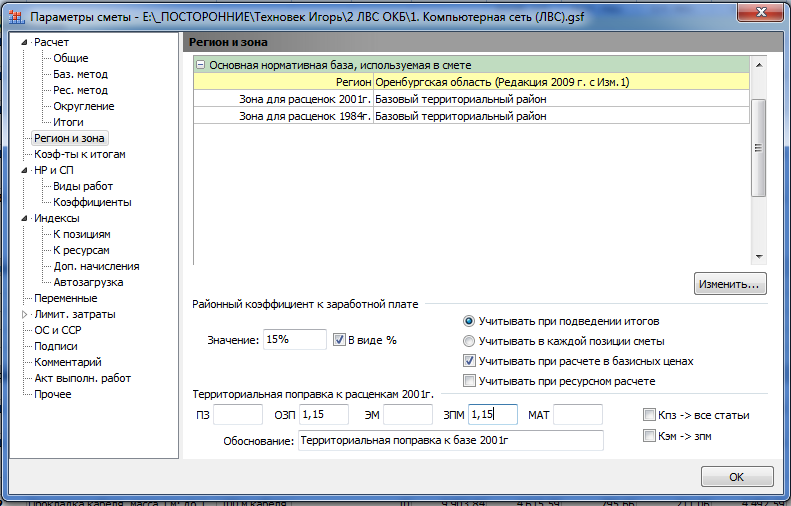
Task: Click Зона для расценок 2001г. value
Action: point(561,99)
